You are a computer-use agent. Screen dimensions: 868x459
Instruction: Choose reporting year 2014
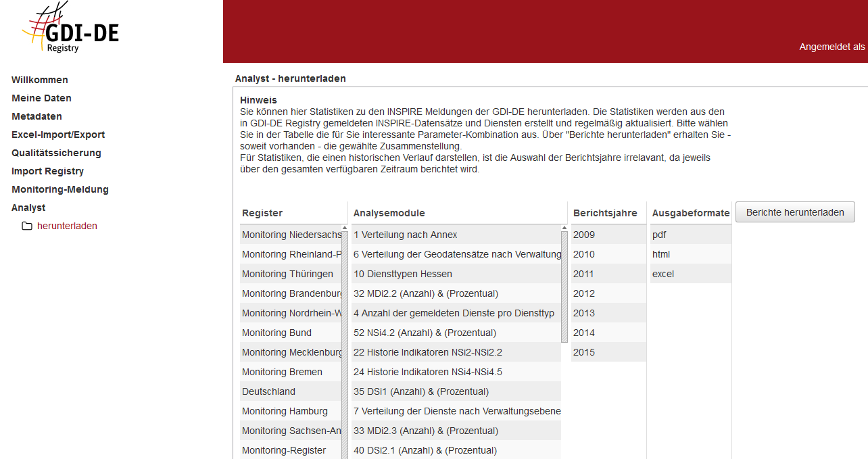(x=608, y=333)
